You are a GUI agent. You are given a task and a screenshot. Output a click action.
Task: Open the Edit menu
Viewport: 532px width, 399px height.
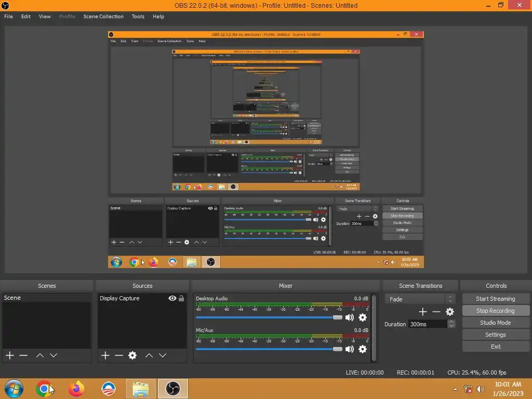[x=26, y=16]
